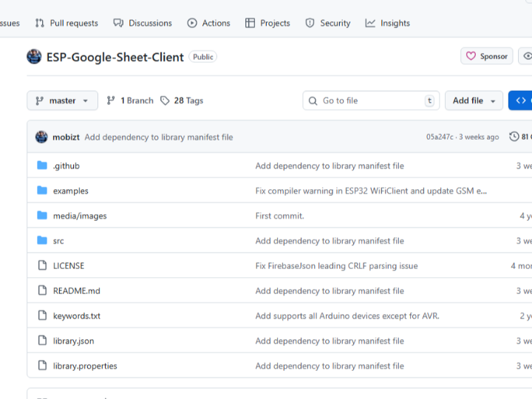Click the LICENSE file icon

[x=42, y=266]
